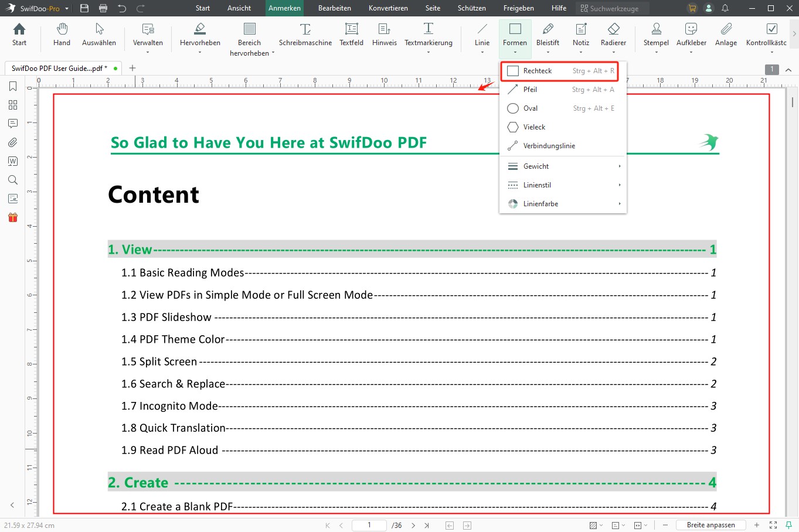This screenshot has height=532, width=799.
Task: Click the Word conversion icon in sidebar
Action: pos(13,161)
